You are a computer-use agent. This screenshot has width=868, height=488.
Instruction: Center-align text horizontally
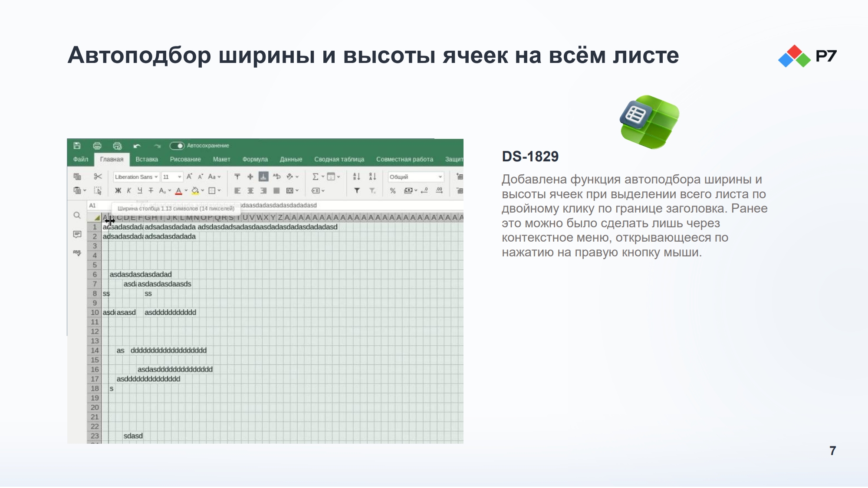pyautogui.click(x=250, y=190)
